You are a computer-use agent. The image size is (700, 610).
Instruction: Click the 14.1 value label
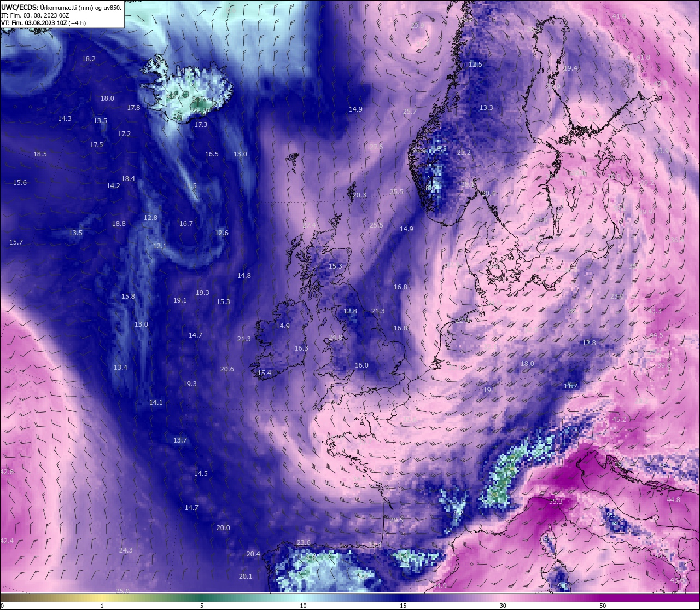point(156,402)
